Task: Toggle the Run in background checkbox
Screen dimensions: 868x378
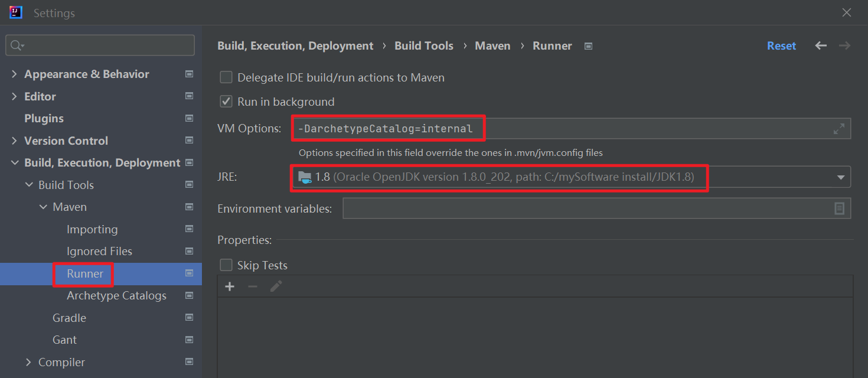Action: [226, 102]
